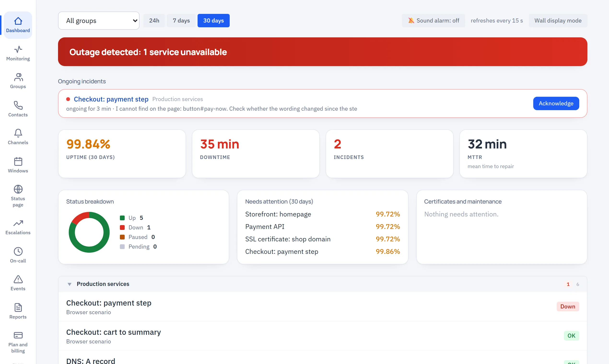This screenshot has height=364, width=609.
Task: Click the 99.84% uptime card
Action: [122, 154]
